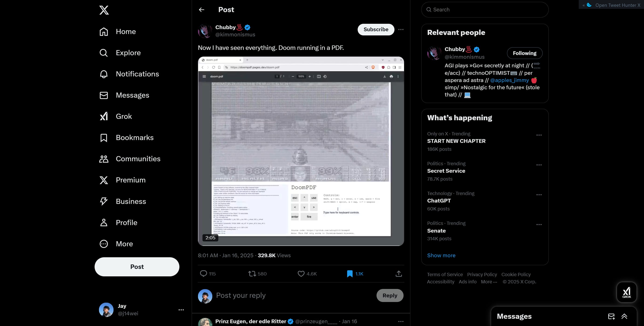Click Chubby's avatar in Relevant people

click(434, 53)
